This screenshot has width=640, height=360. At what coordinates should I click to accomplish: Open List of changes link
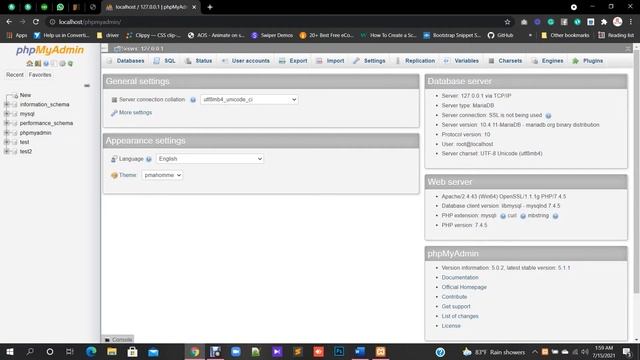point(460,316)
